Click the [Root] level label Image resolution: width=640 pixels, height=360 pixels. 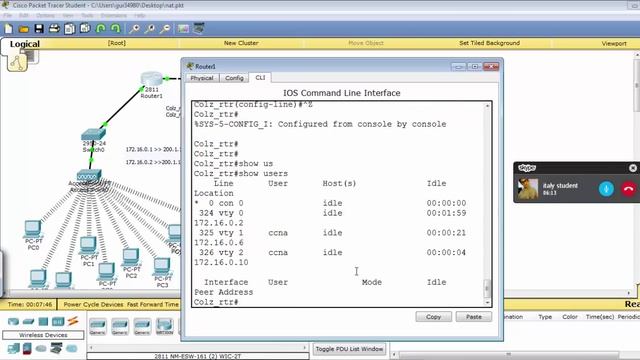117,43
